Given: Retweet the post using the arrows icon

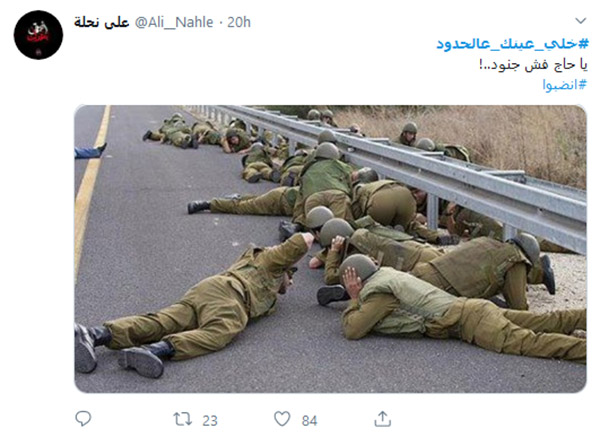Looking at the screenshot, I should 183,419.
